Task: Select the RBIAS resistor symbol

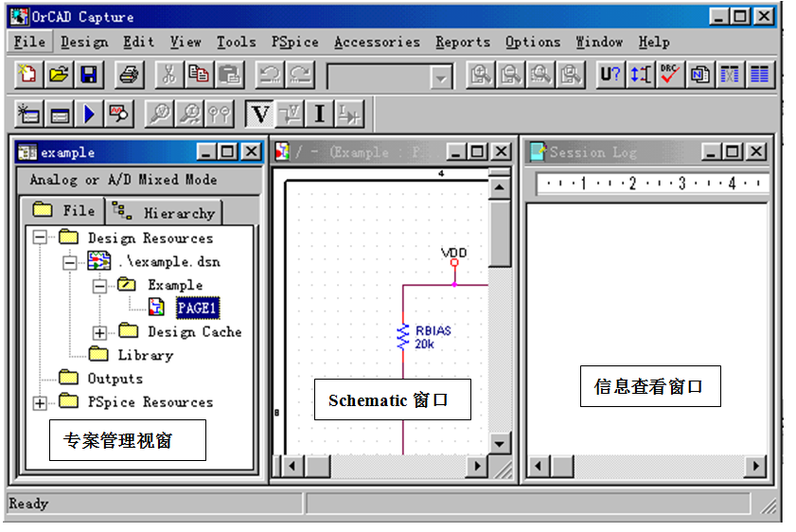Action: [x=403, y=337]
